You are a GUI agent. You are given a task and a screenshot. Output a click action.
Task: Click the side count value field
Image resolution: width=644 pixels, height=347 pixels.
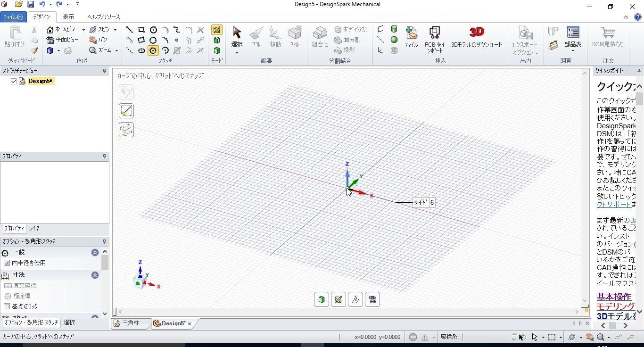point(432,203)
